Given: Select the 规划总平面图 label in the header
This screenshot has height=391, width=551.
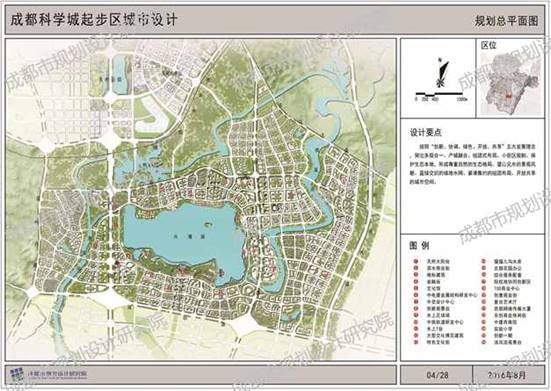Looking at the screenshot, I should 506,21.
